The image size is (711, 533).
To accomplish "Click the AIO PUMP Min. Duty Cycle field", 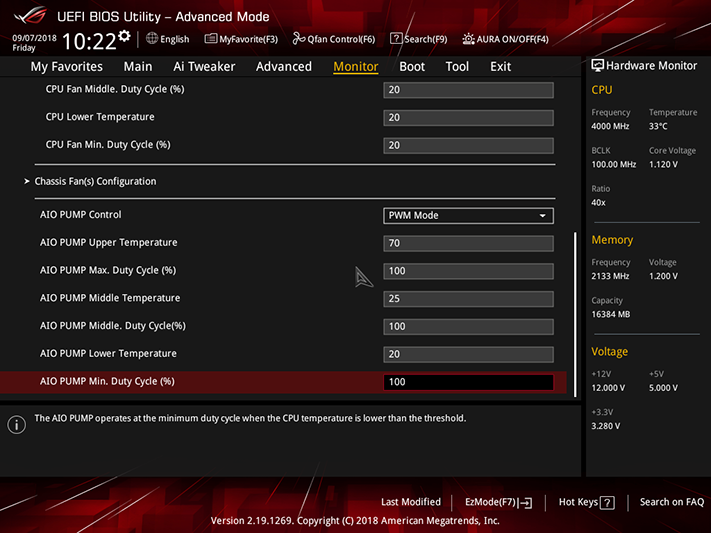I will [x=468, y=382].
